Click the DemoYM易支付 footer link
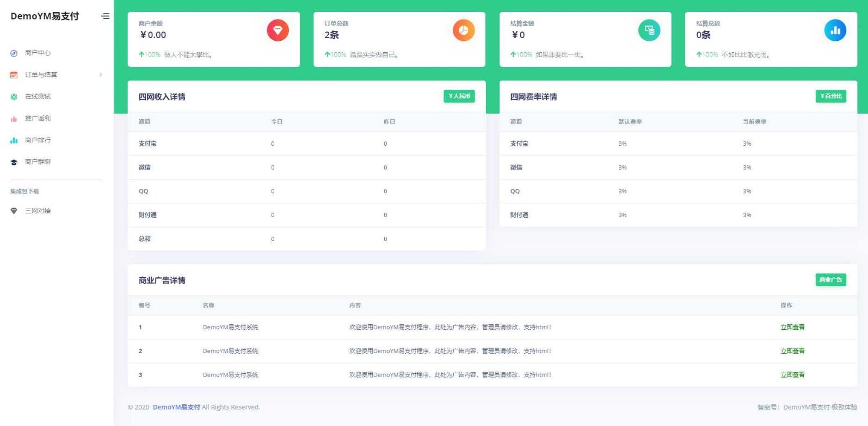 tap(176, 407)
